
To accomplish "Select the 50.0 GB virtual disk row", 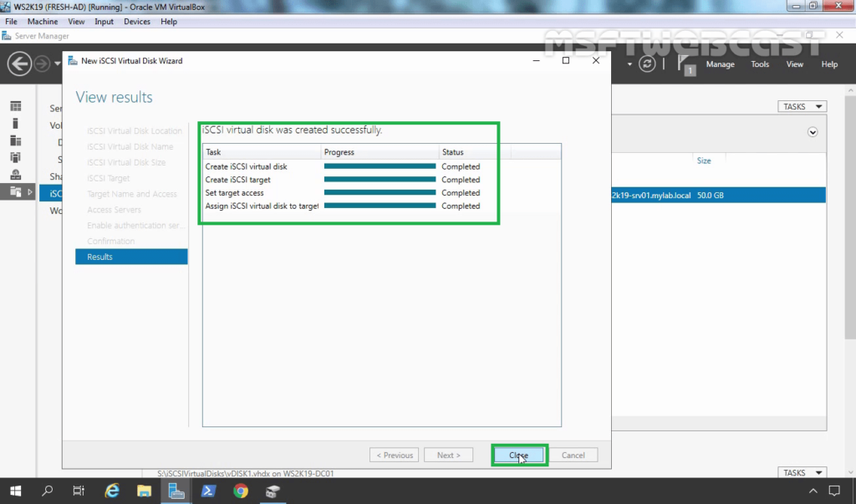I will [x=718, y=195].
